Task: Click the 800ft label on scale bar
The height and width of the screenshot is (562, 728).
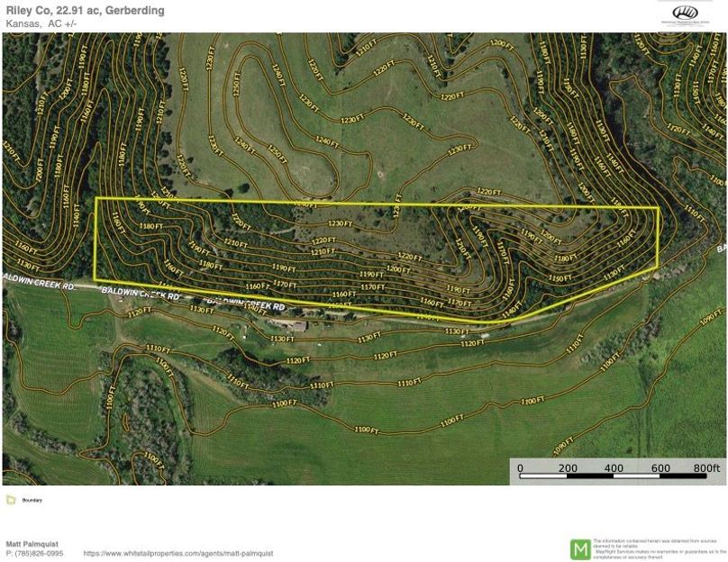Action: [x=706, y=468]
